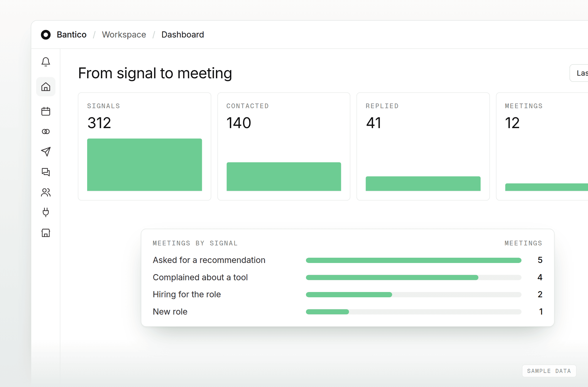Click the Bantico circle logo

[46, 35]
